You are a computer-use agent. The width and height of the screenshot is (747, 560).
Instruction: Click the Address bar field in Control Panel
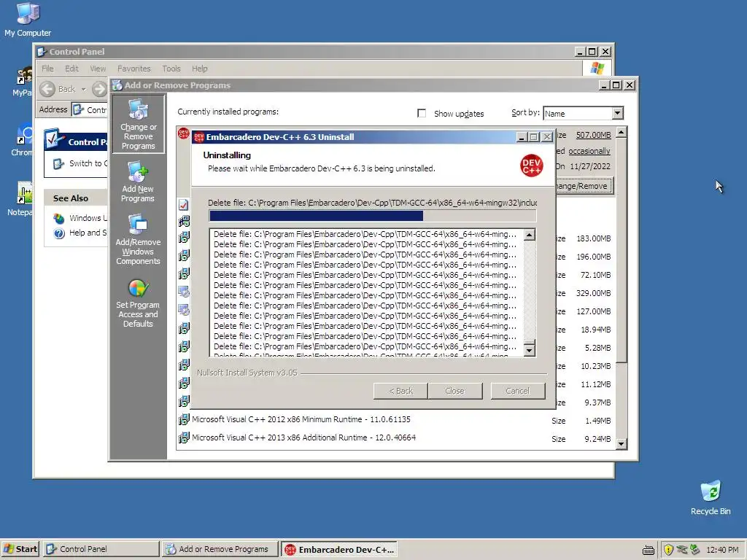click(x=90, y=109)
